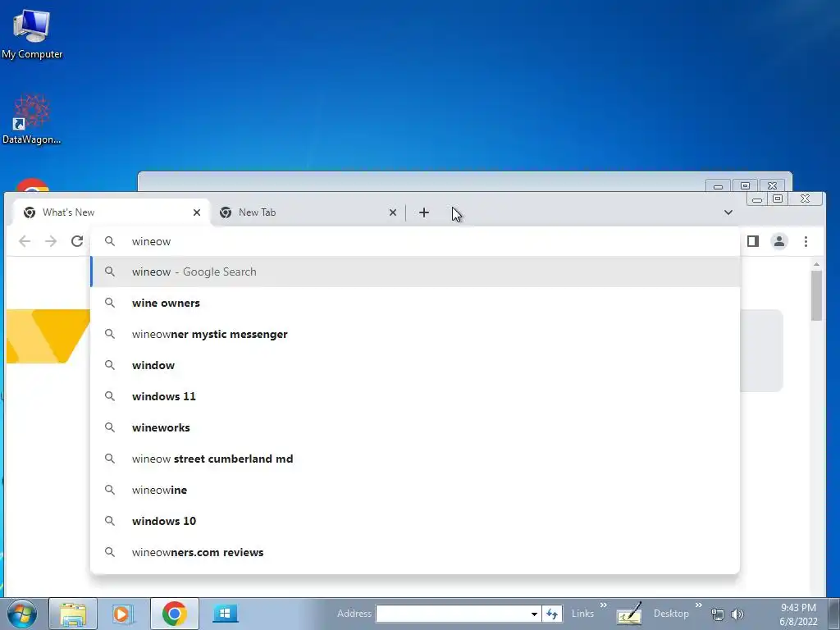Open File Explorer from the taskbar
Screen dimensions: 840x630
click(x=73, y=614)
